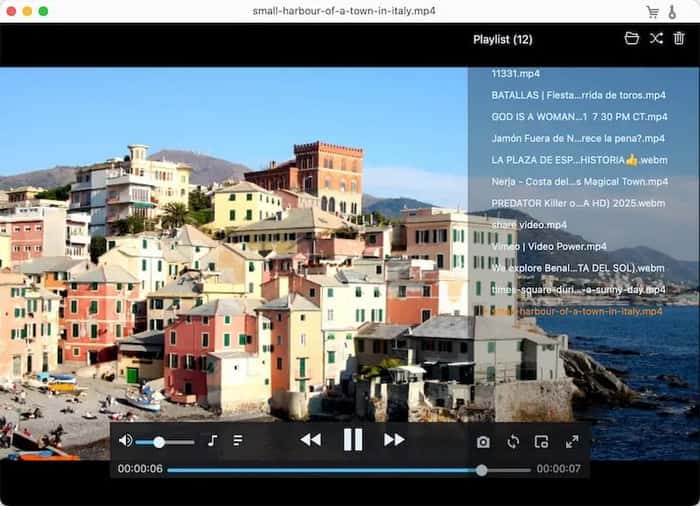
Task: Toggle the playlist panel list icon
Action: click(x=238, y=441)
